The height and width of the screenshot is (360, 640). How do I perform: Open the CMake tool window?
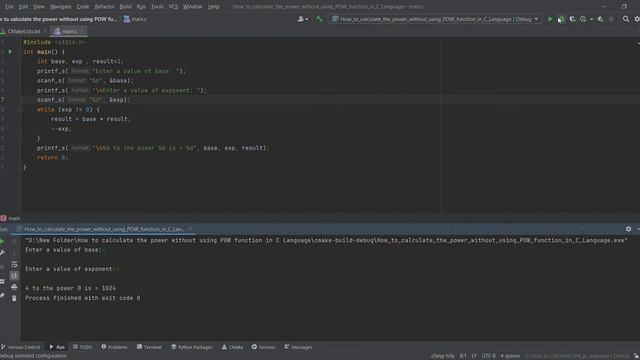click(x=232, y=347)
